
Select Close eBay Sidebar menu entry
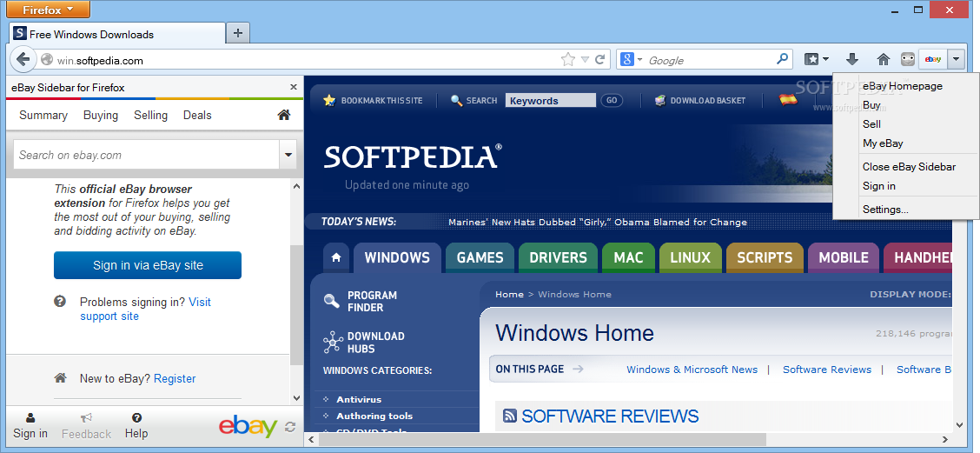tap(909, 166)
